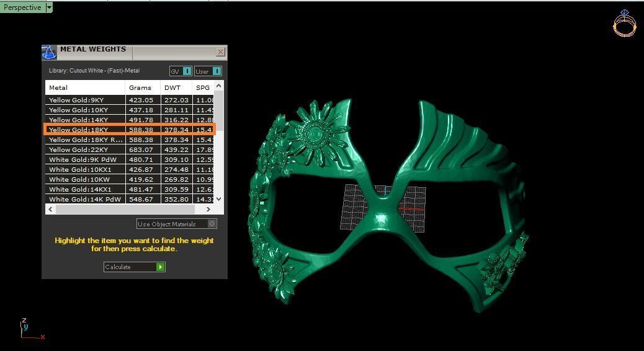Click the ring logo in viewport corner
644x351 pixels.
coord(624,24)
